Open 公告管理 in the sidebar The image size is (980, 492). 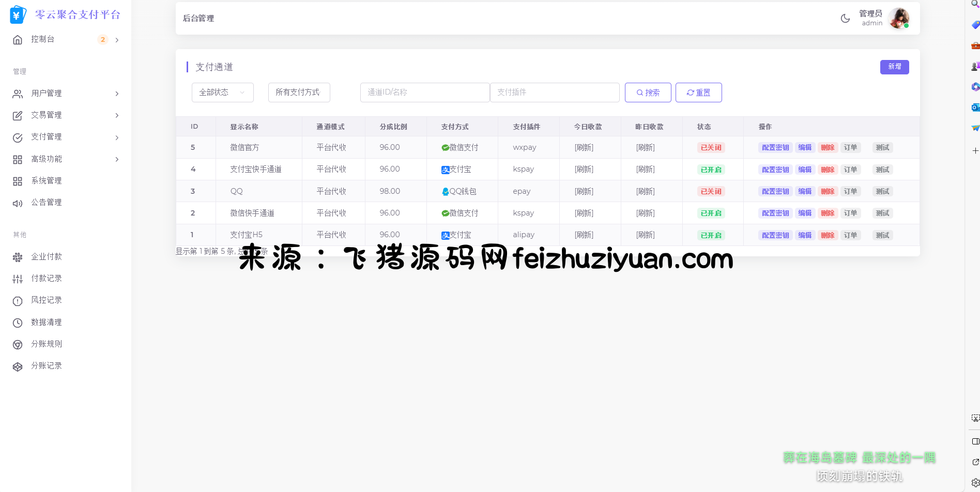(x=46, y=203)
